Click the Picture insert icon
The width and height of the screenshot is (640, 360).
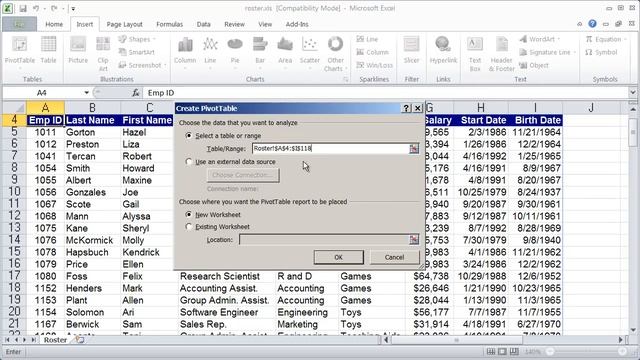point(78,51)
